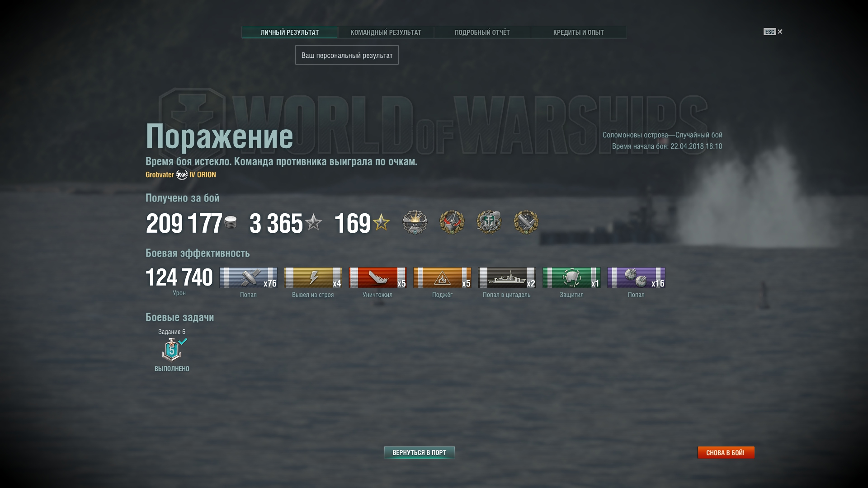
Task: Click the 'Вернуться в порт' button
Action: pyautogui.click(x=419, y=452)
